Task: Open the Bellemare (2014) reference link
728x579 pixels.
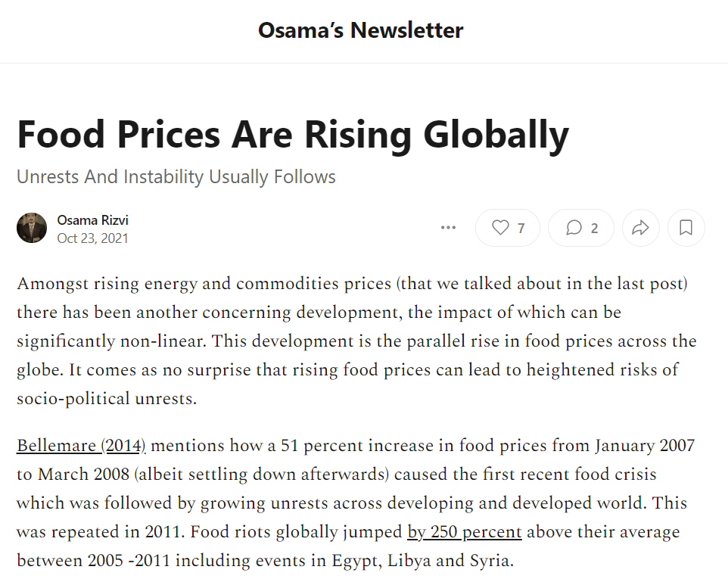Action: (x=81, y=446)
